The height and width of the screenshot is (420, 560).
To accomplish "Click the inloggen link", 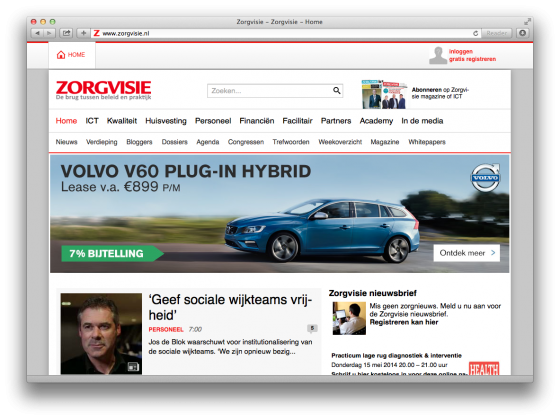I will coord(460,51).
